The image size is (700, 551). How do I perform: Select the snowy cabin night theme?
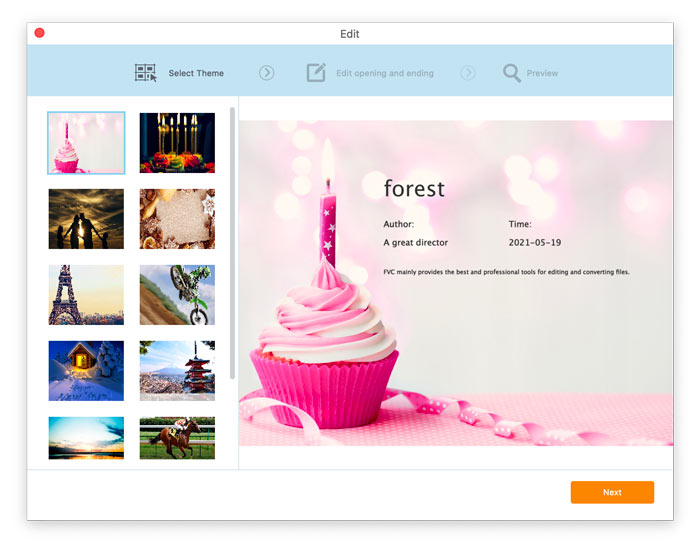pyautogui.click(x=86, y=371)
